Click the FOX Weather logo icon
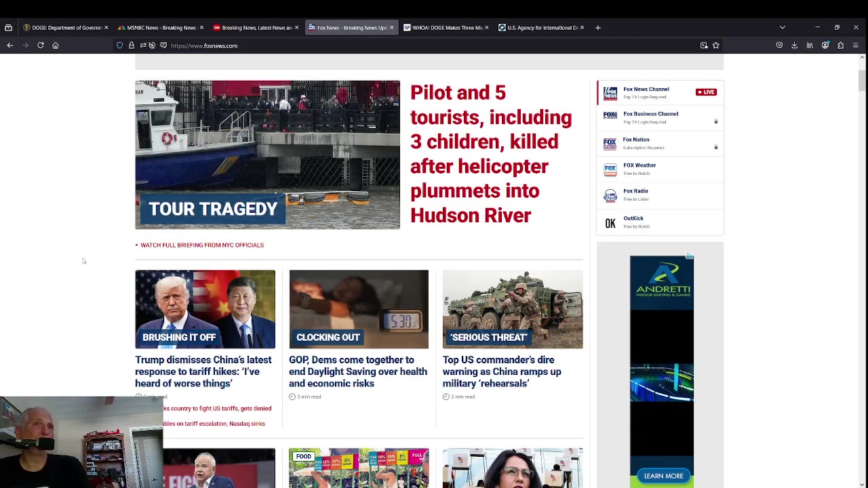868x488 pixels. coord(610,169)
